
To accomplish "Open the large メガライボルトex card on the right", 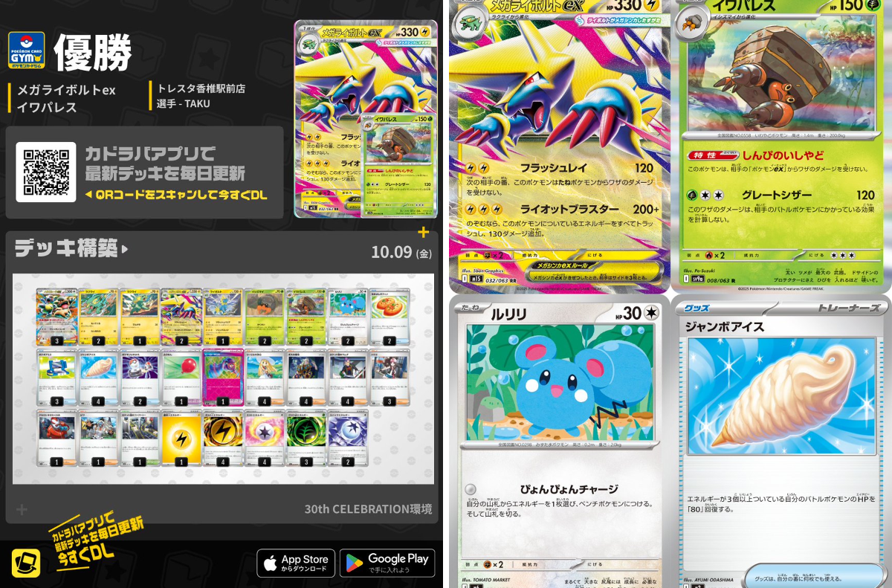I will coord(560,146).
